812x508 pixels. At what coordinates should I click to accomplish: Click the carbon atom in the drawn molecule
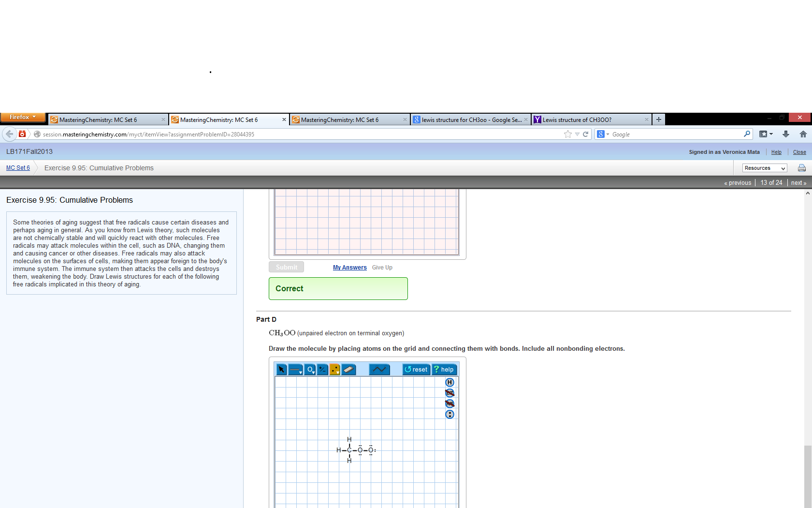pos(349,450)
